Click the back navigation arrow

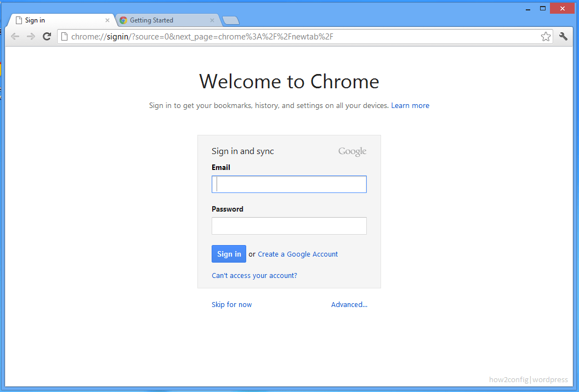[15, 36]
